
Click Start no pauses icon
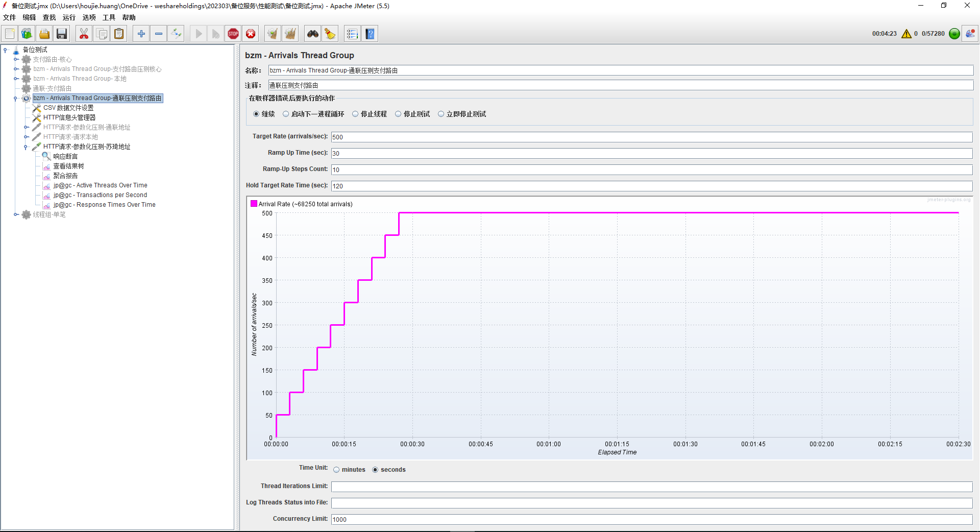pyautogui.click(x=216, y=34)
